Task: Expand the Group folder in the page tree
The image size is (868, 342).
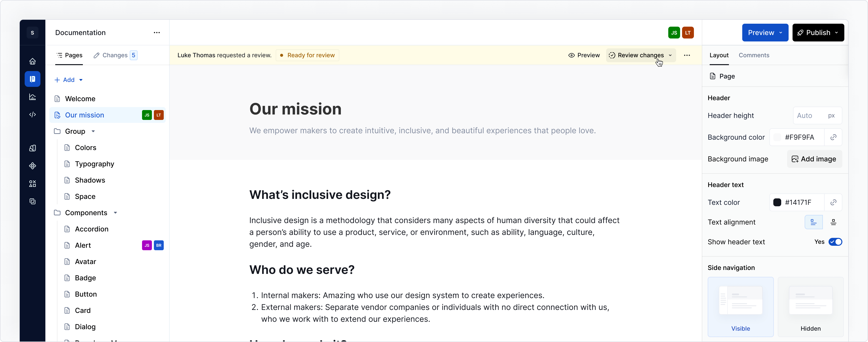Action: click(93, 131)
